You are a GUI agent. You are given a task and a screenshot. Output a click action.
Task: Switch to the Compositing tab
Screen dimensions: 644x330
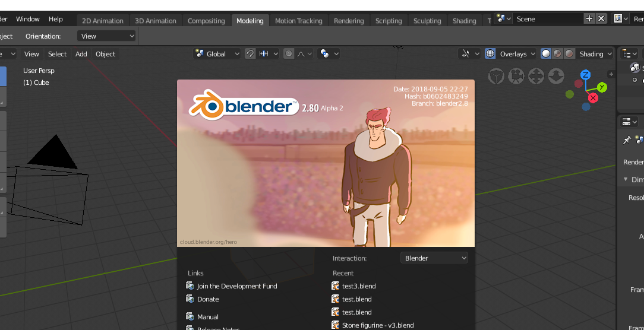pos(206,21)
